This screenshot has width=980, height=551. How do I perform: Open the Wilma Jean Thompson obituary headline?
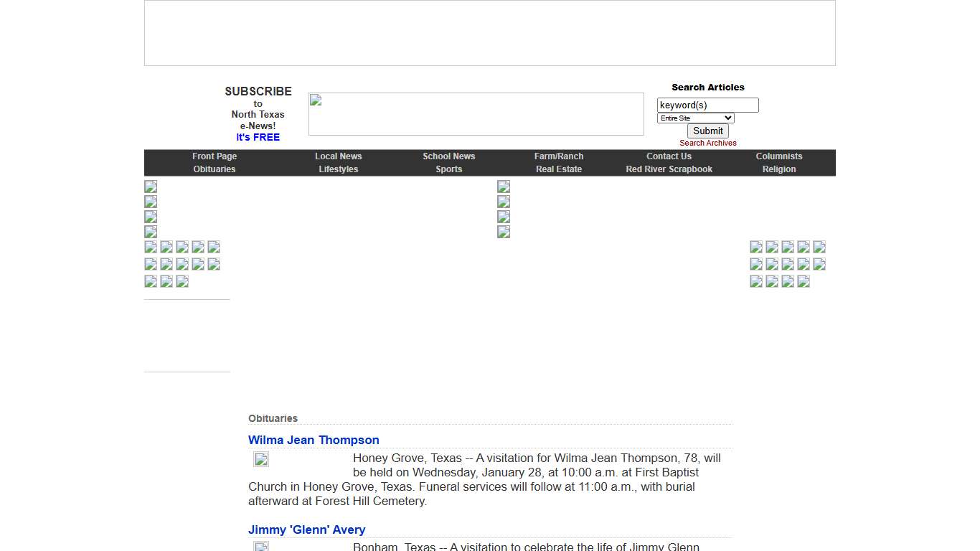tap(314, 440)
